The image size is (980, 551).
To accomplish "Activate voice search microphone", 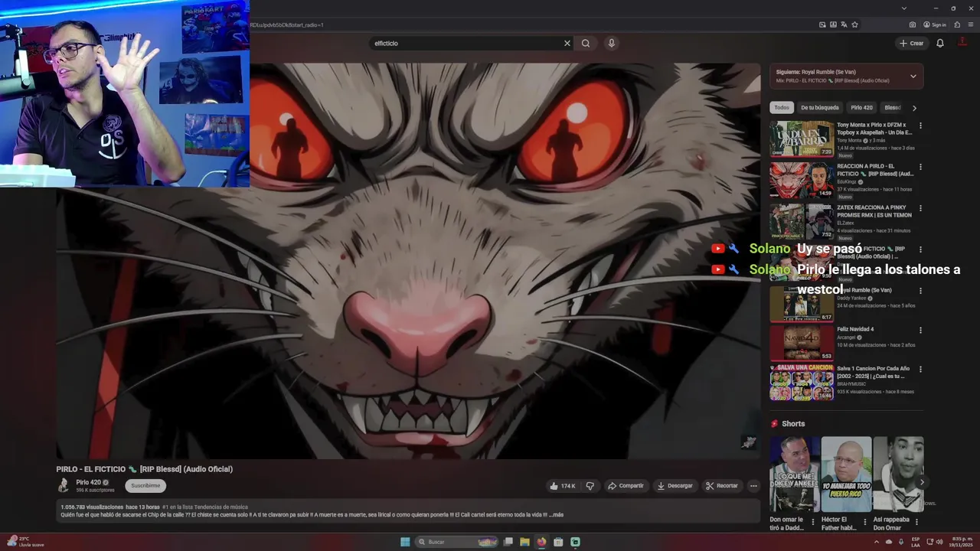I will (x=611, y=43).
